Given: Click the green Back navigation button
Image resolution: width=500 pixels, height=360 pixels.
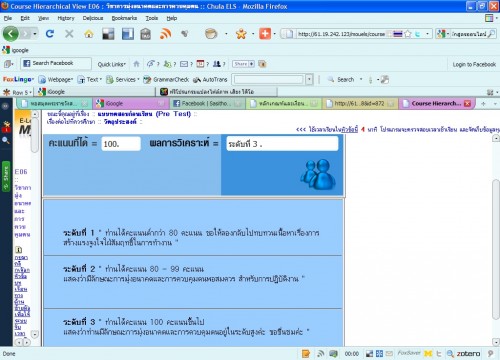Looking at the screenshot, I should click(x=11, y=33).
